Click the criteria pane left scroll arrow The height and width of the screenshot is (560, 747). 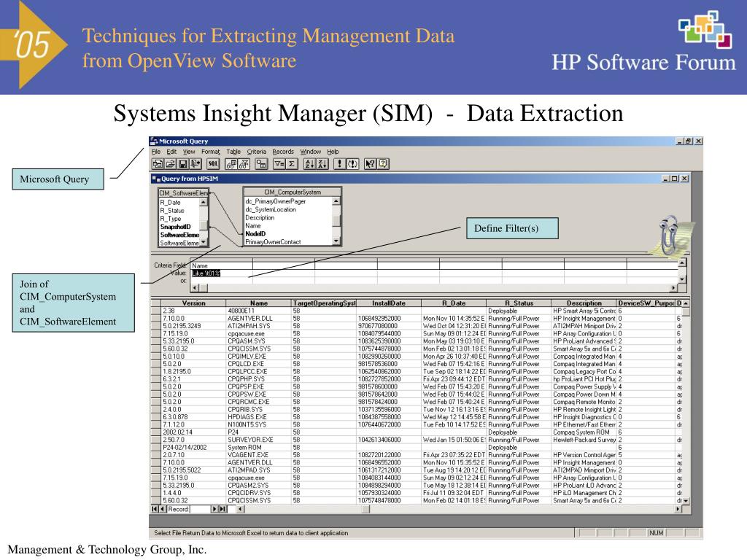coord(194,288)
